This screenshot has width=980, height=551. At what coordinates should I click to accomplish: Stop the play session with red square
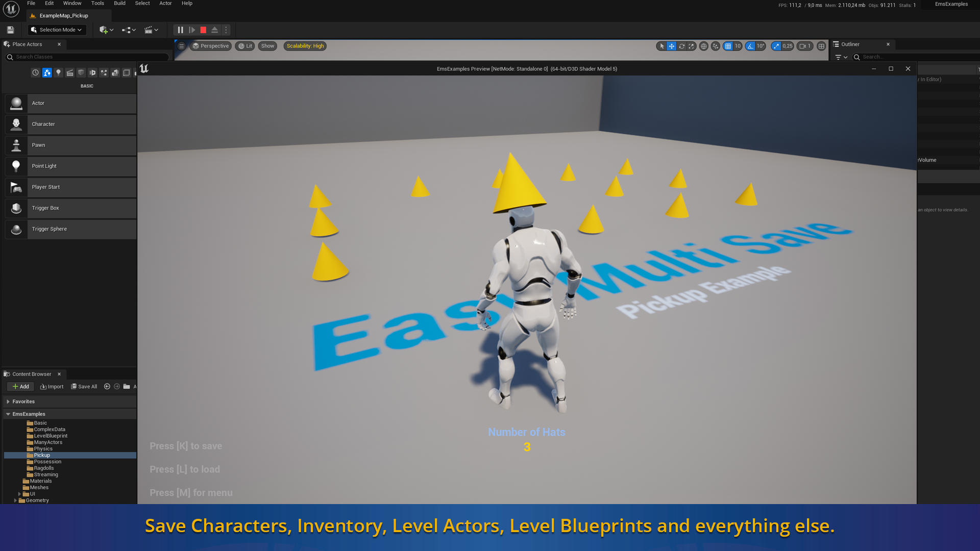(203, 30)
